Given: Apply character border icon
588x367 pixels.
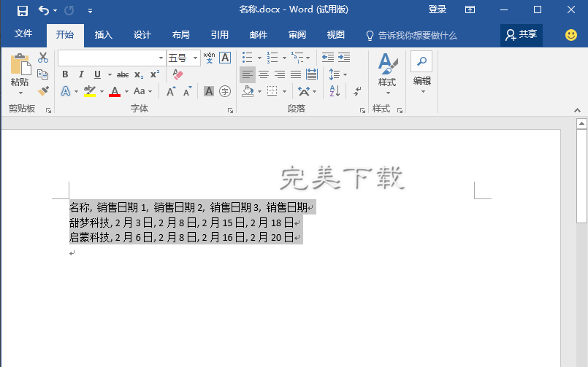Looking at the screenshot, I should [x=225, y=58].
